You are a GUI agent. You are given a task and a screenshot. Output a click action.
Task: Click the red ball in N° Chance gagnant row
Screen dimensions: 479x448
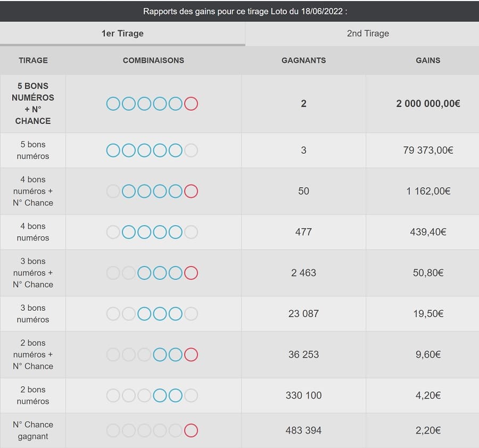191,430
